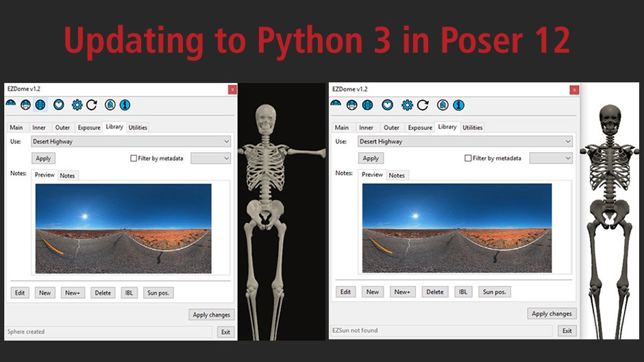Open Notes sub-tab in left window
Screen dimensions: 644x362
click(67, 176)
